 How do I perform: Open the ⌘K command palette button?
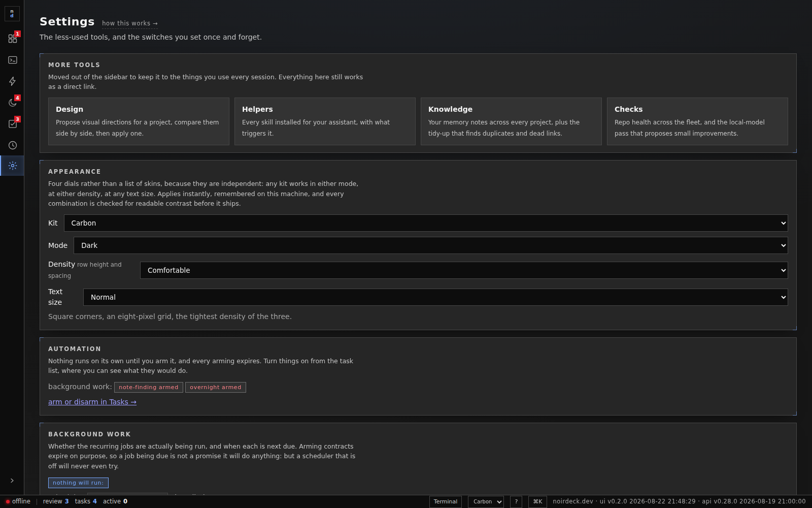coord(537,502)
